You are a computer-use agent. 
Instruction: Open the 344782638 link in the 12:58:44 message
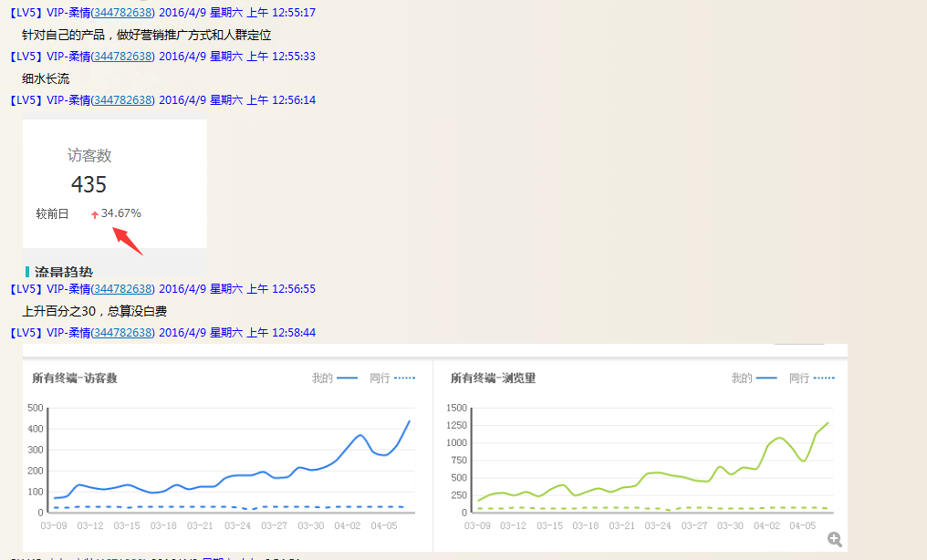pos(123,333)
